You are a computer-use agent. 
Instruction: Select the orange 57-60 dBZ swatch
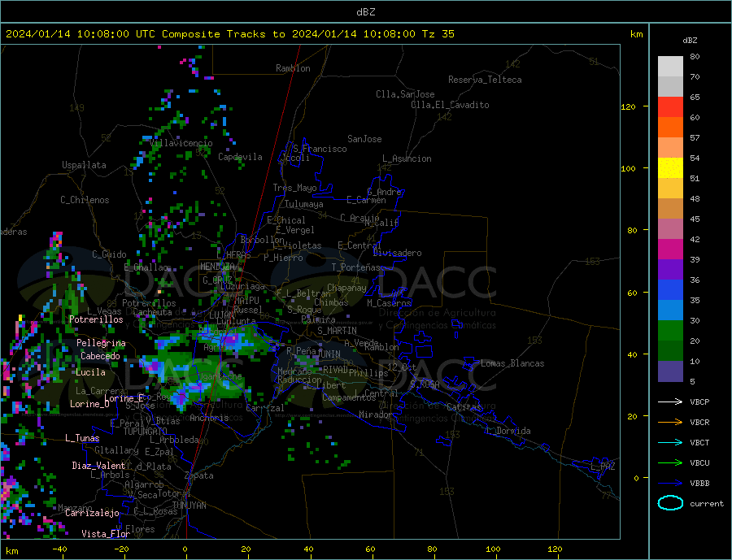point(670,128)
